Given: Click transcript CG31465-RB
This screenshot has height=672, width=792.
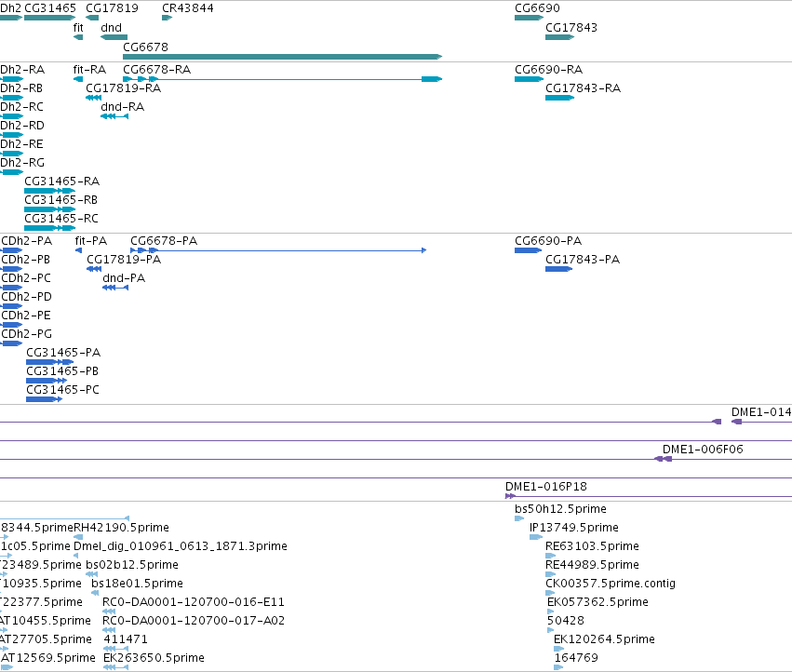Looking at the screenshot, I should coord(49,209).
